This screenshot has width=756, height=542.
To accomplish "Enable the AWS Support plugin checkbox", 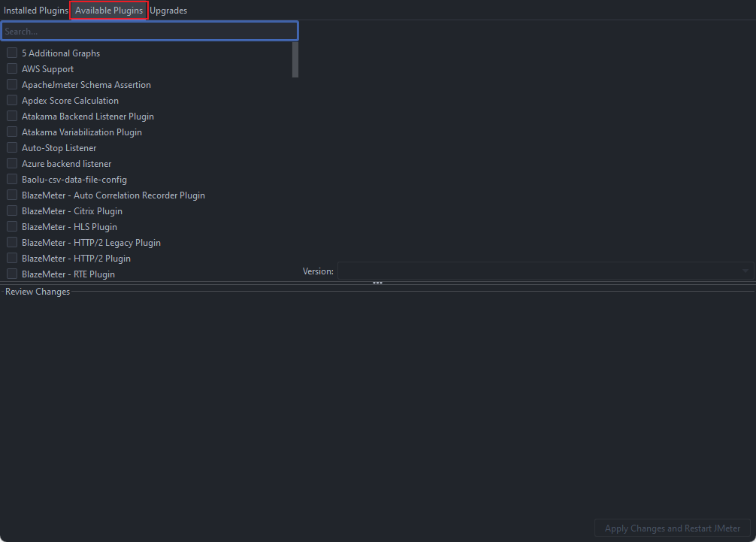I will (12, 68).
